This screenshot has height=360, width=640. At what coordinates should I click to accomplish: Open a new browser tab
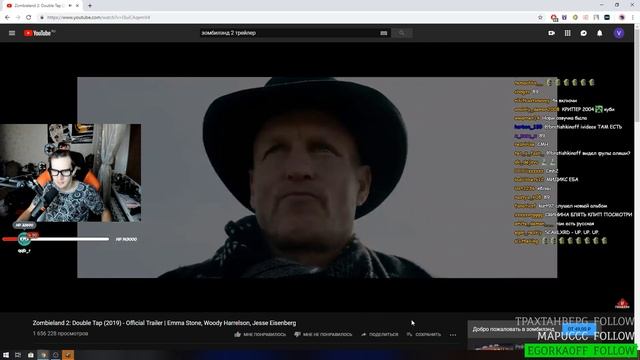90,6
